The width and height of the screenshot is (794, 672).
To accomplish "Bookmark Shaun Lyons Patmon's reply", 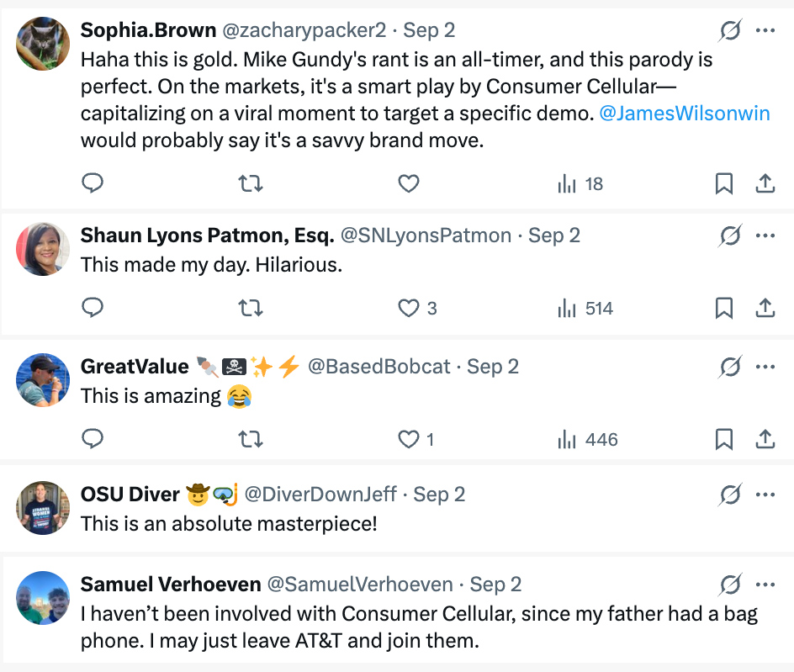I will [x=724, y=308].
